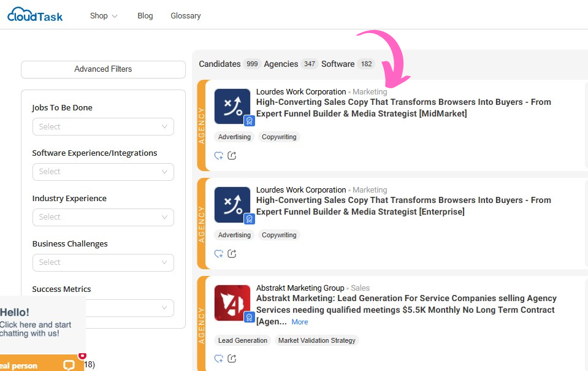Select Copywriting tag on Enterprise listing

pyautogui.click(x=279, y=235)
